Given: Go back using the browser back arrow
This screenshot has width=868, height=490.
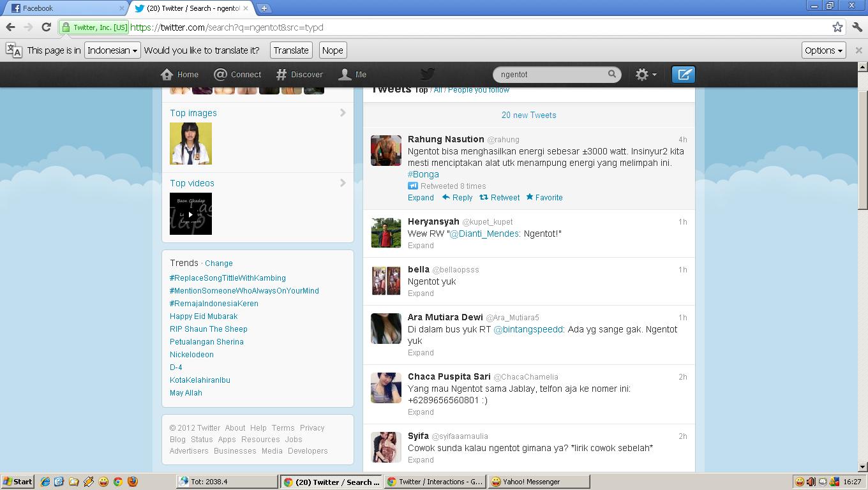Looking at the screenshot, I should 10,27.
